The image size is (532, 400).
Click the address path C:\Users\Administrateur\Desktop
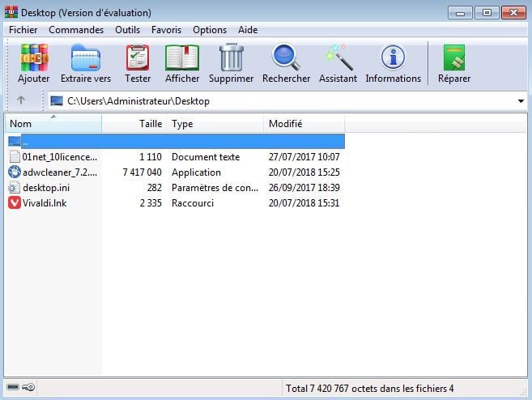[138, 101]
